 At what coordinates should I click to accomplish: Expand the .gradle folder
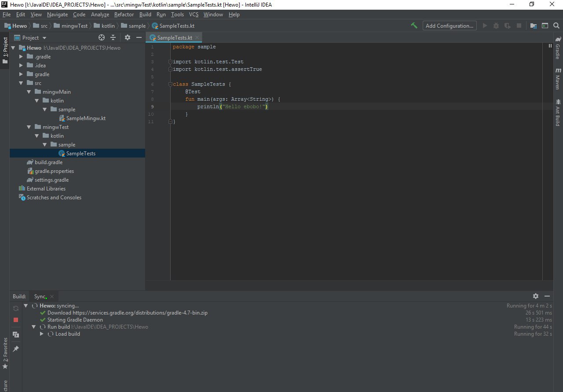click(21, 57)
